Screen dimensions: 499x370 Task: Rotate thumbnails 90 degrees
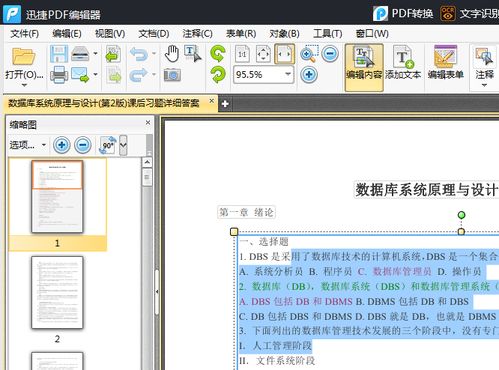(x=108, y=145)
